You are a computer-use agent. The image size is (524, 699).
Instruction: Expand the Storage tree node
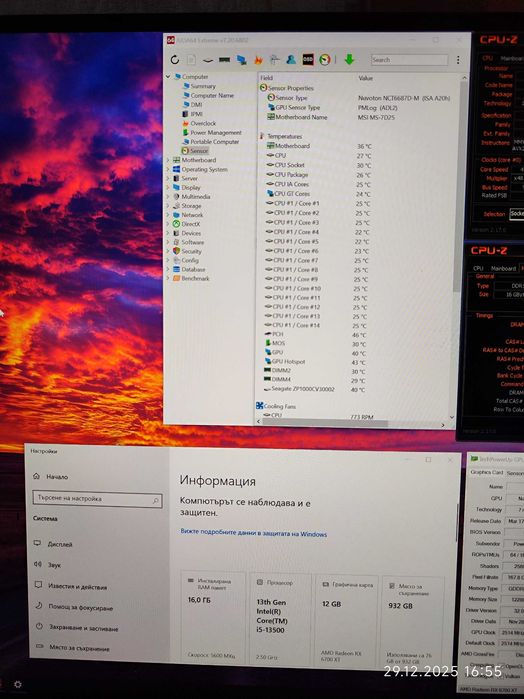pyautogui.click(x=168, y=206)
